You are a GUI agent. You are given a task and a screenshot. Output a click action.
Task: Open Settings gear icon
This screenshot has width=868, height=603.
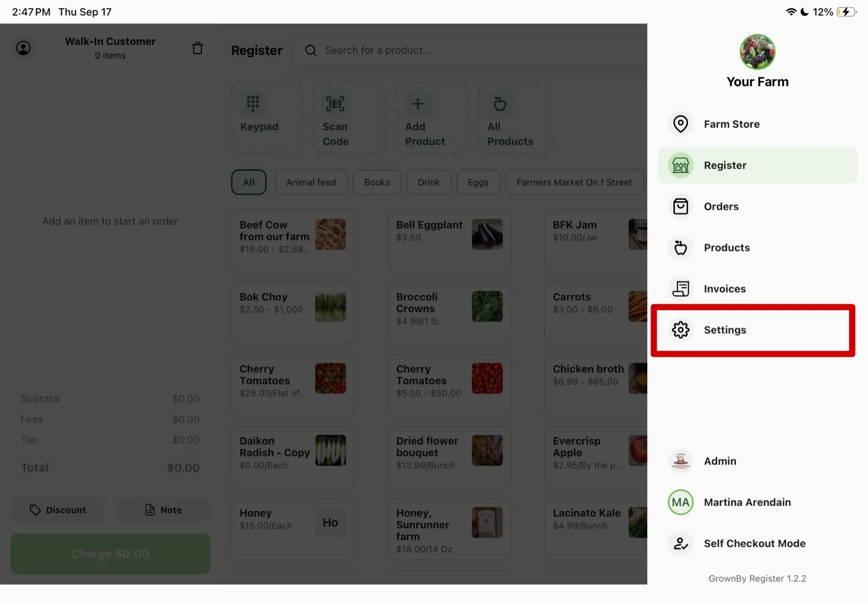pyautogui.click(x=681, y=330)
